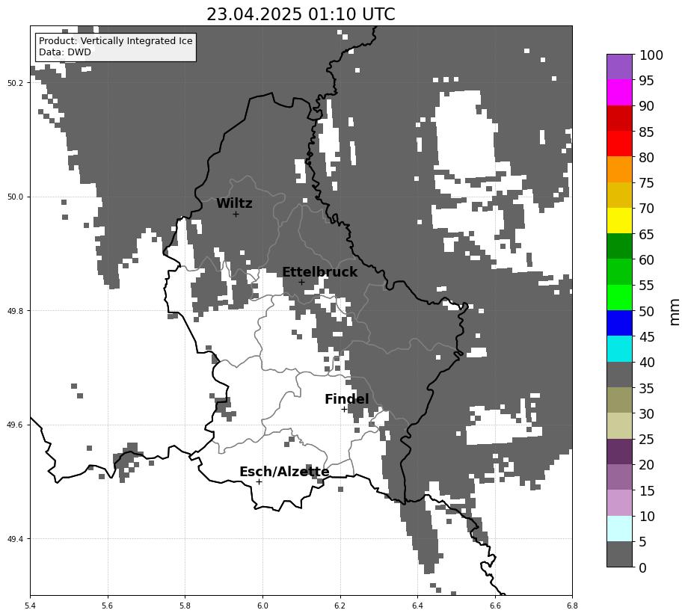Pick the medium green 55-60 colorbar swatch
The image size is (688, 616).
click(619, 271)
